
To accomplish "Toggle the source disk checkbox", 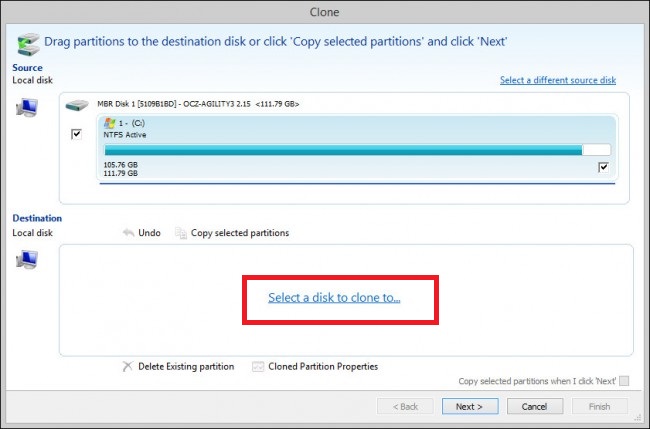I will [x=76, y=135].
